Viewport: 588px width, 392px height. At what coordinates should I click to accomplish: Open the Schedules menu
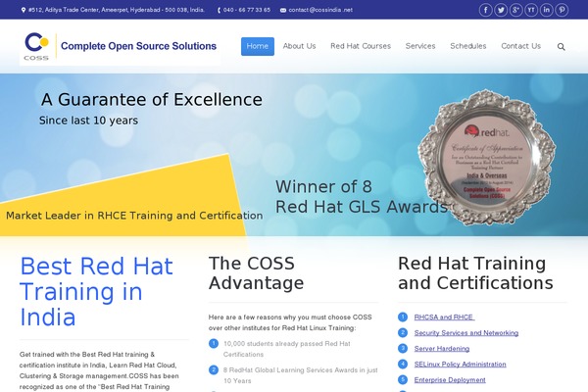pyautogui.click(x=468, y=46)
